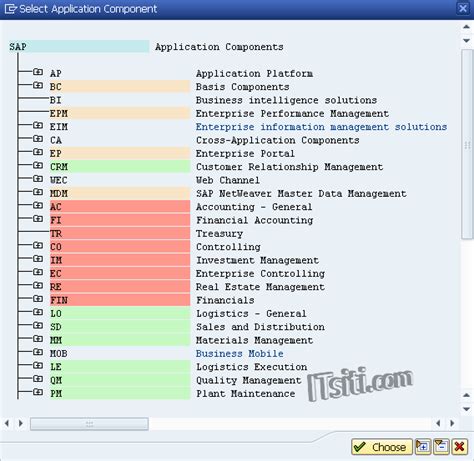The height and width of the screenshot is (461, 474).
Task: Click 'SAP NetWeaver Master Data Management' text
Action: pyautogui.click(x=301, y=193)
